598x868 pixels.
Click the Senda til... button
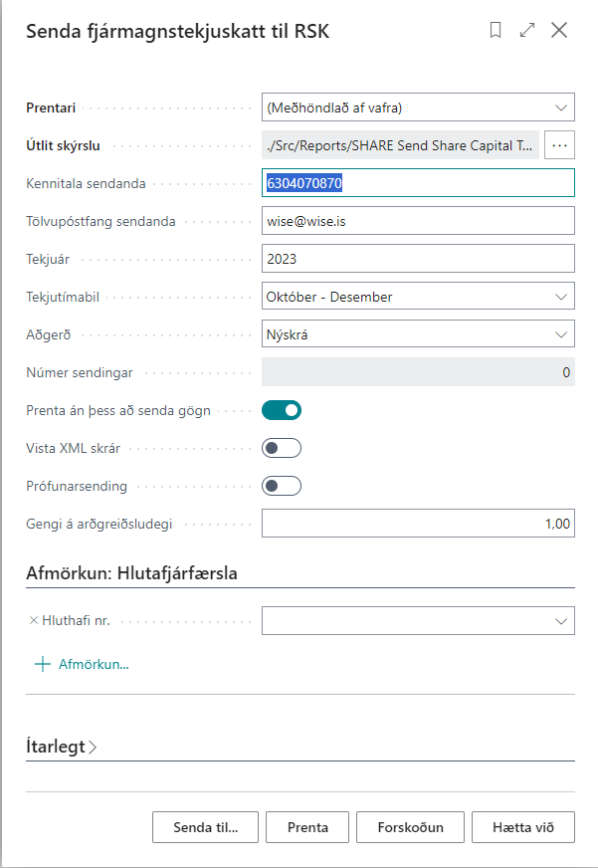tap(206, 826)
